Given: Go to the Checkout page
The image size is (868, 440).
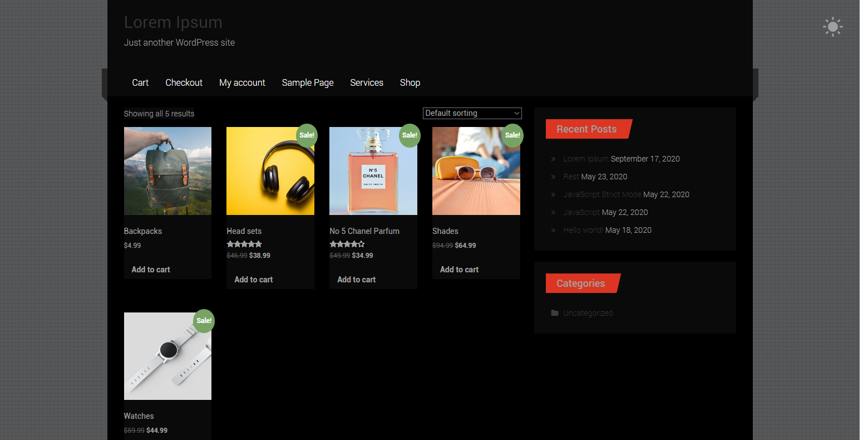Looking at the screenshot, I should coord(184,82).
